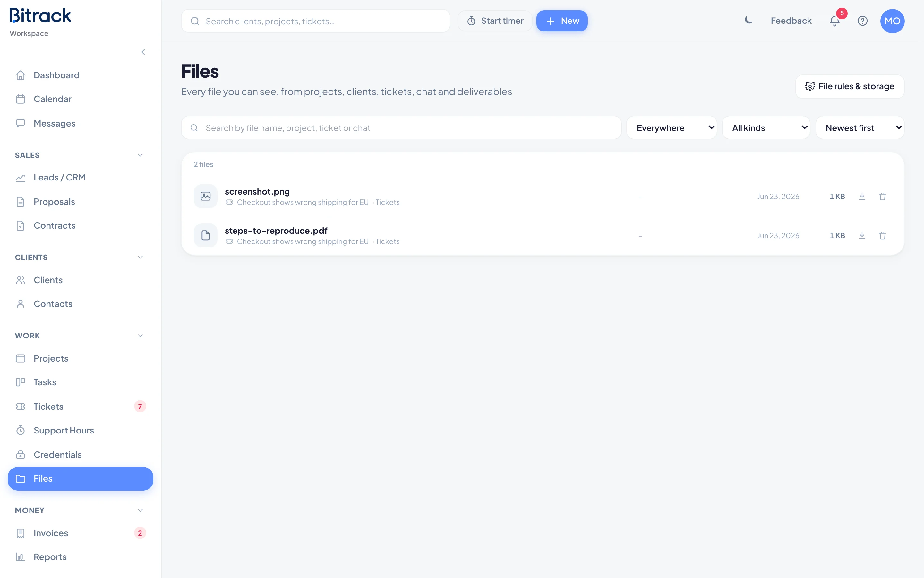Click the New button

pos(562,21)
